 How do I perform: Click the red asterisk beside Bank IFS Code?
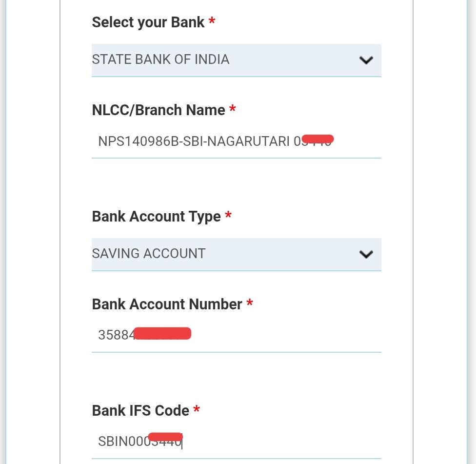(197, 409)
